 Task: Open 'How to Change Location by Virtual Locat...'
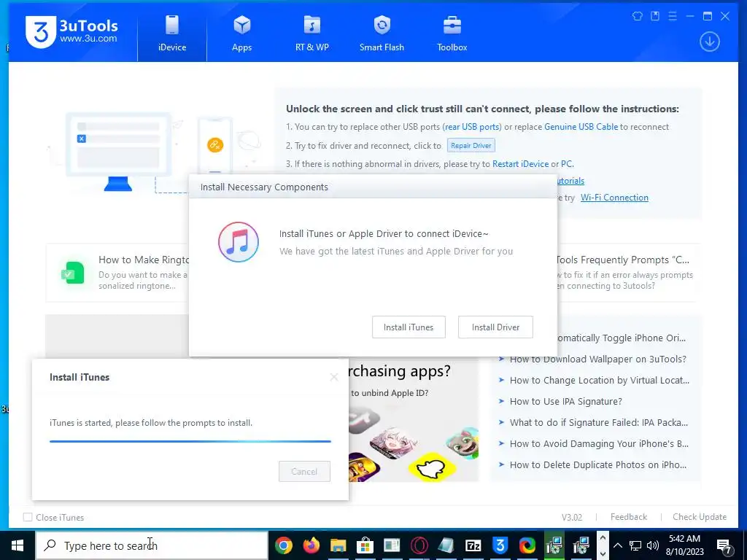tap(600, 380)
